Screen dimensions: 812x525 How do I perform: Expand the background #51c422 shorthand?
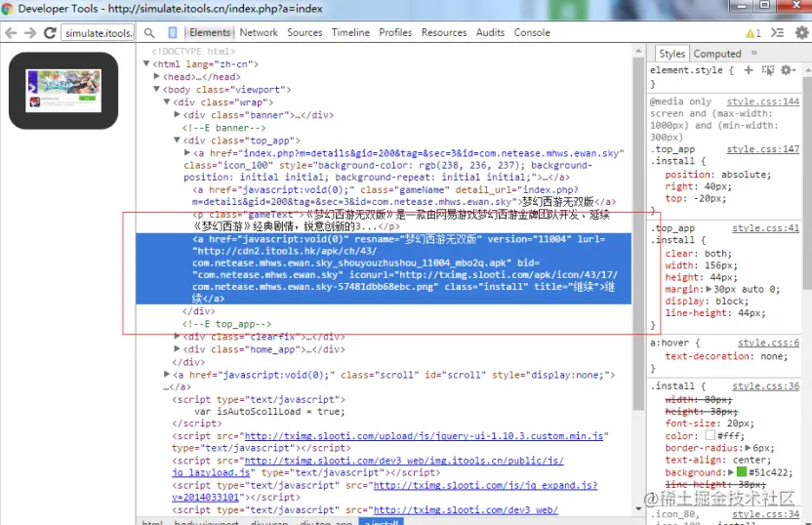pyautogui.click(x=731, y=472)
